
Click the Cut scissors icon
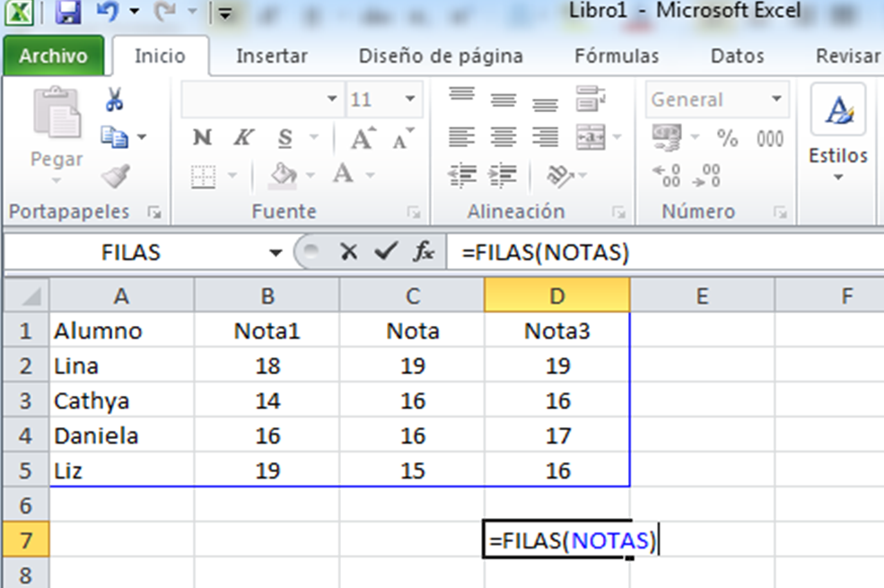tap(114, 100)
